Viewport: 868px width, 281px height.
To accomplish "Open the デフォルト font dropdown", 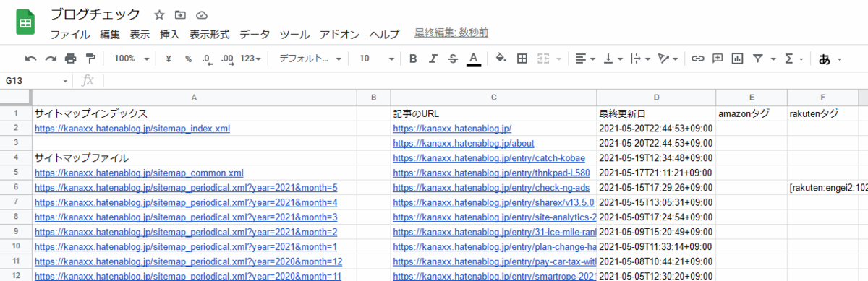I will [310, 59].
